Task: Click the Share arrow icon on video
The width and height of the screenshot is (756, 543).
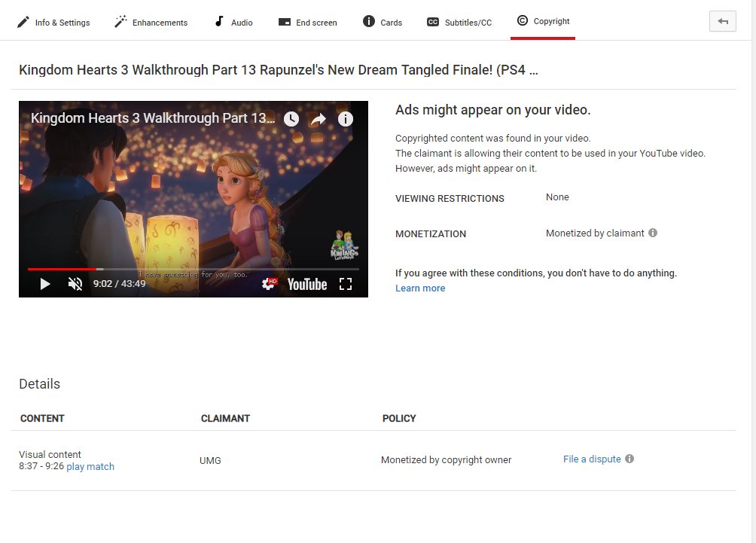Action: point(319,119)
